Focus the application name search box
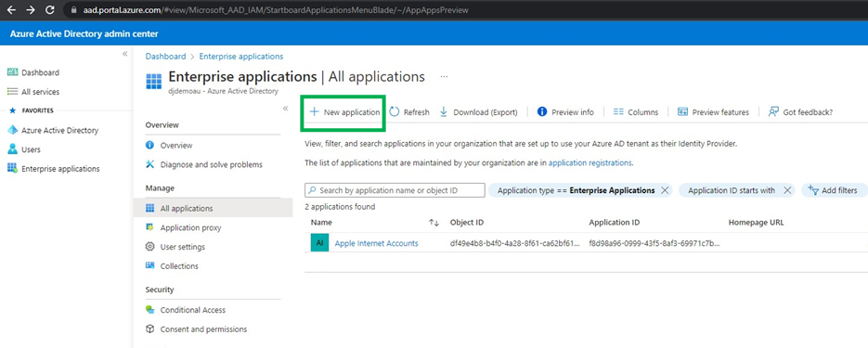The image size is (868, 348). click(x=395, y=190)
